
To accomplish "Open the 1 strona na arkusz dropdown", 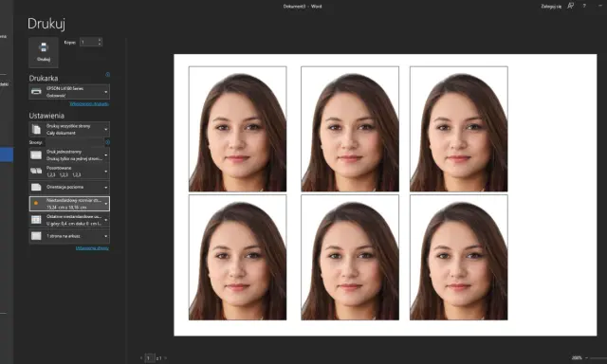I will pos(69,236).
